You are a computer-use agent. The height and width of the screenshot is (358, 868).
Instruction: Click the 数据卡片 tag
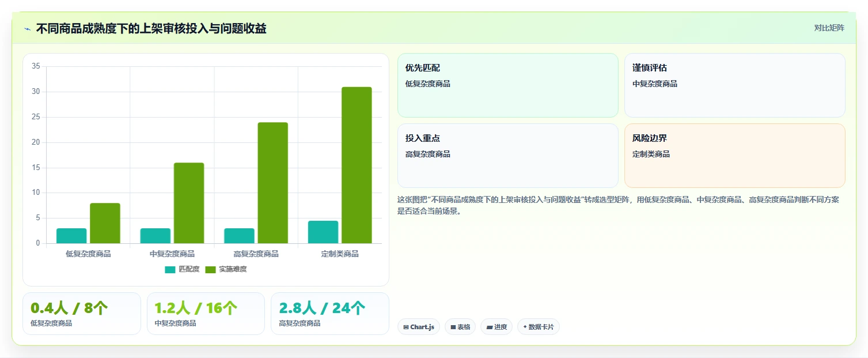[539, 327]
